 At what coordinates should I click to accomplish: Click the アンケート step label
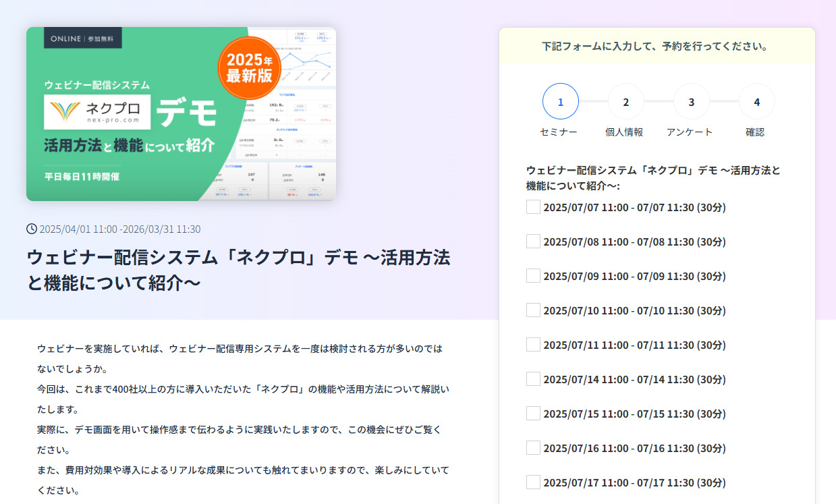[690, 132]
